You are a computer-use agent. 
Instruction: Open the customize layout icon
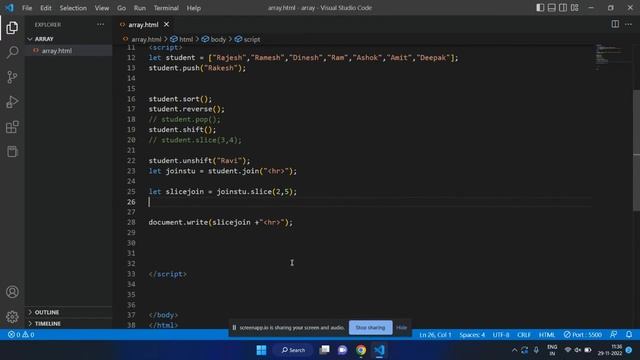coord(575,8)
